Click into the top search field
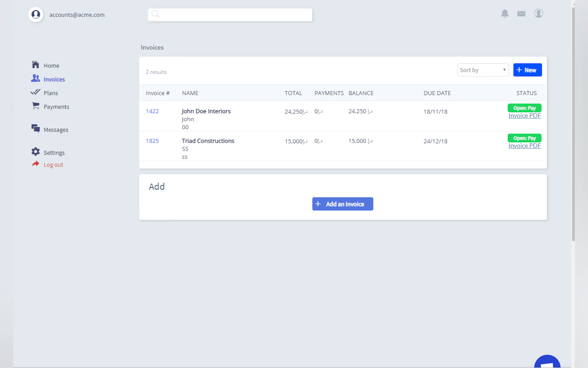Viewport: 588px width, 368px height. tap(230, 15)
